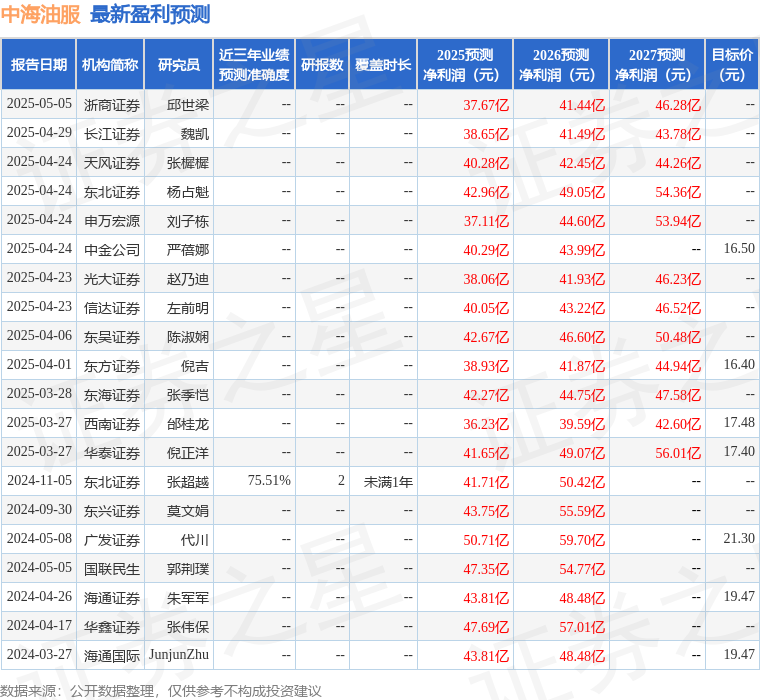Click the 研究员 column header

click(178, 64)
